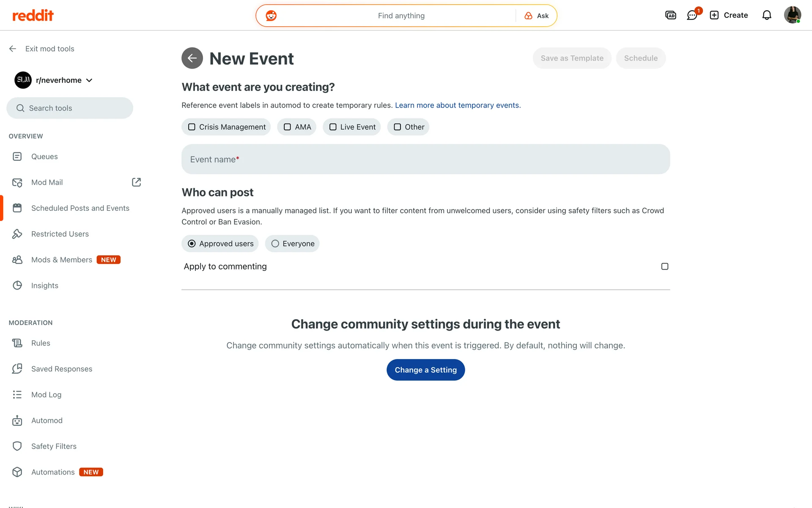Open the Safety Filters page
The width and height of the screenshot is (812, 508).
[54, 446]
